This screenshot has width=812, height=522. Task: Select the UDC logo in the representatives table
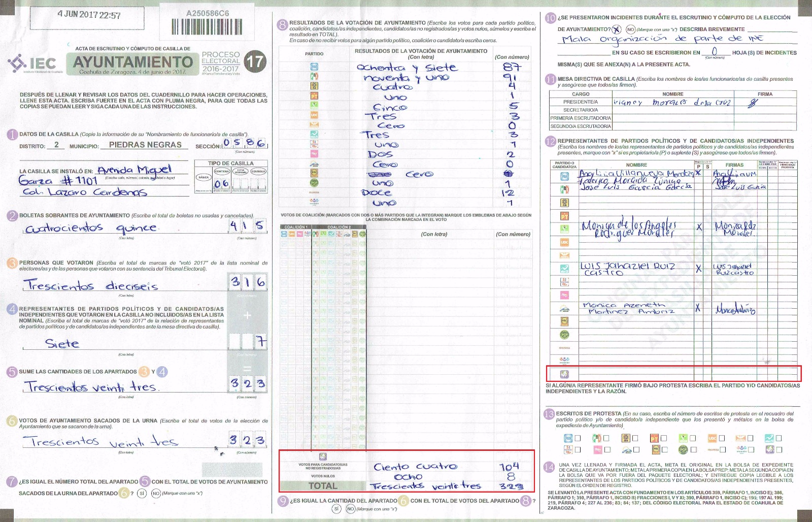pyautogui.click(x=564, y=243)
